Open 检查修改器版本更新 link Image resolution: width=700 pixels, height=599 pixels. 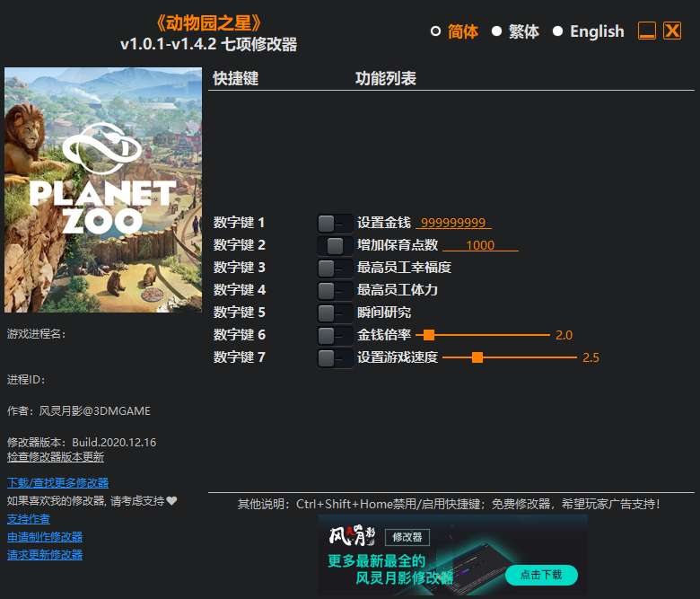(56, 457)
